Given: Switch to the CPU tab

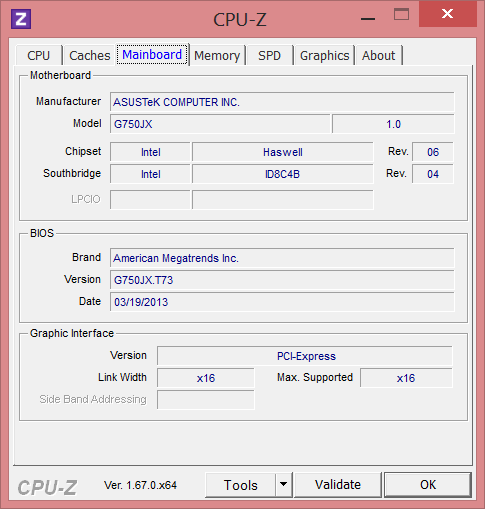Looking at the screenshot, I should click(39, 55).
